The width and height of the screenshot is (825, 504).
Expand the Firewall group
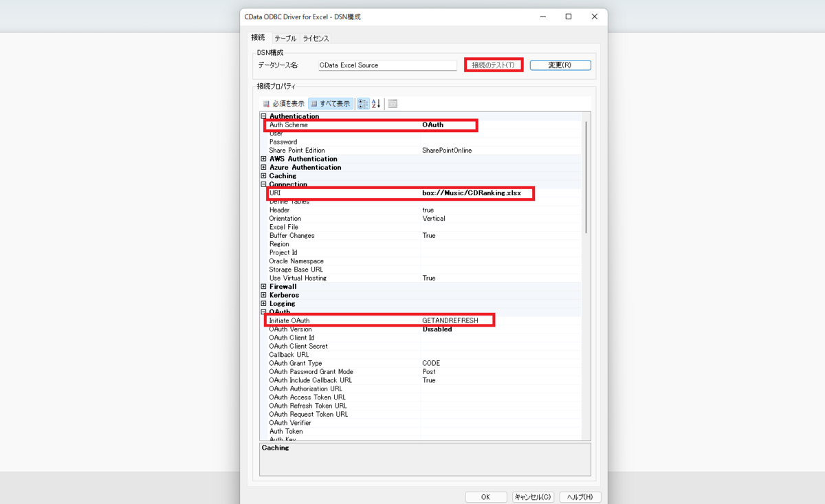coord(263,286)
